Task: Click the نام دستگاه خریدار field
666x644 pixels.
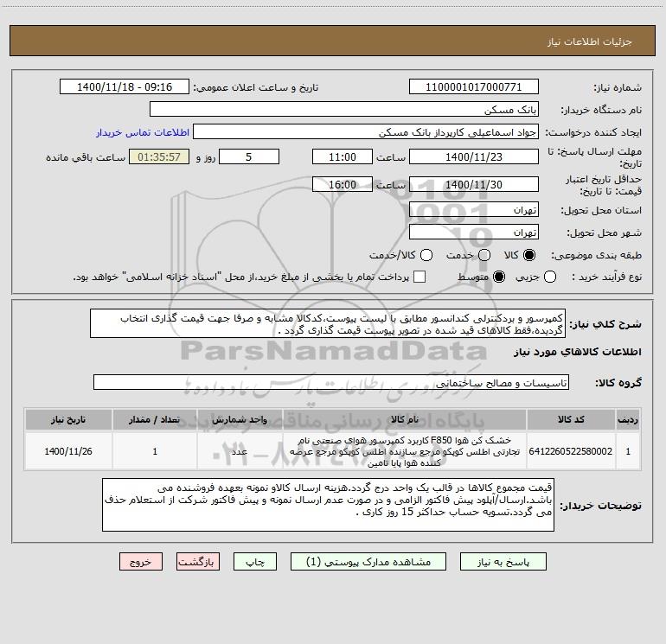Action: 344,109
